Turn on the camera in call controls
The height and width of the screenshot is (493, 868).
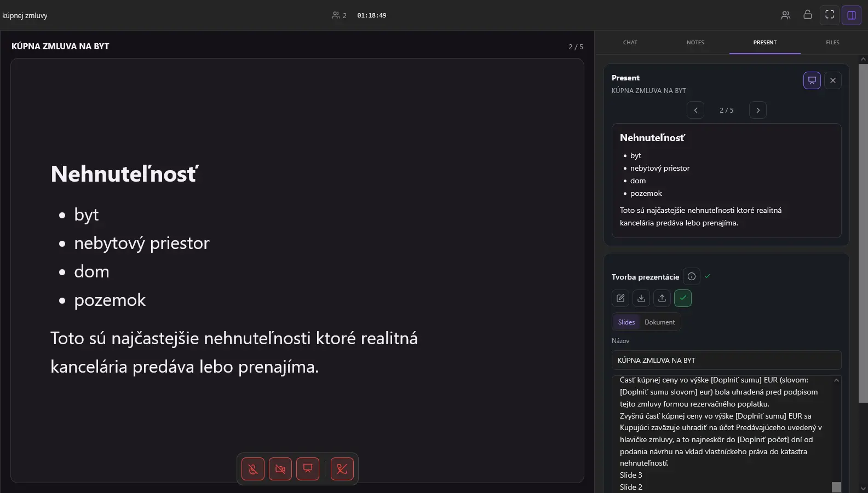(280, 469)
